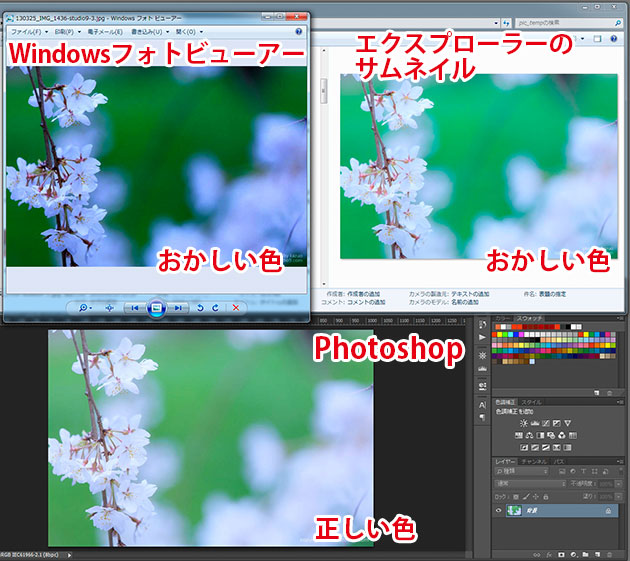
Task: Add Channel Mixer adjustment icon
Action: tap(562, 436)
